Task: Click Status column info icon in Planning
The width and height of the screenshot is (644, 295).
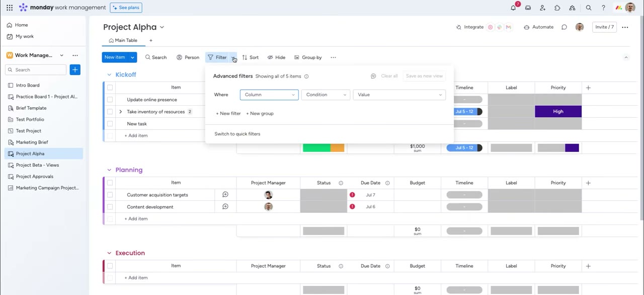Action: pyautogui.click(x=341, y=183)
